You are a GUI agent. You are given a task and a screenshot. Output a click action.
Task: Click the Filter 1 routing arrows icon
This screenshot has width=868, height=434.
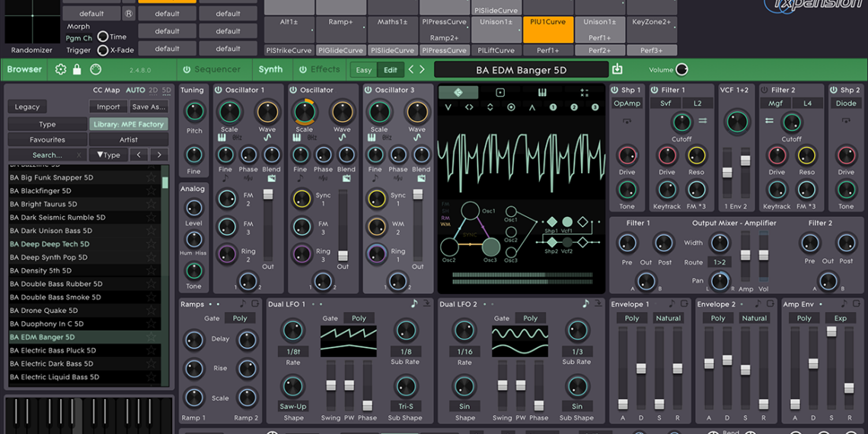click(x=703, y=120)
